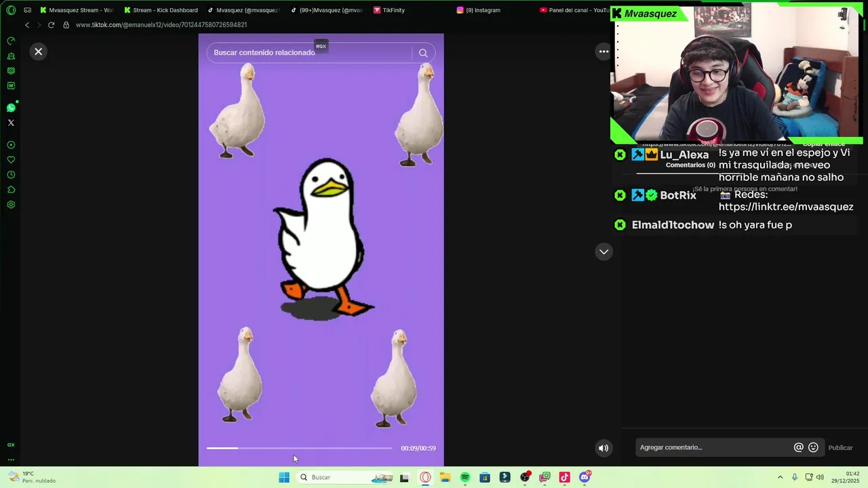This screenshot has height=488, width=868.
Task: Open GX Cleaner icon in sidebar
Action: click(x=11, y=56)
